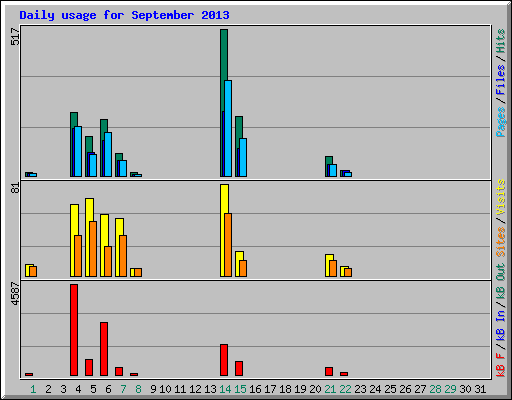Click the red kB bar for day 5
The width and height of the screenshot is (512, 400).
(x=89, y=367)
